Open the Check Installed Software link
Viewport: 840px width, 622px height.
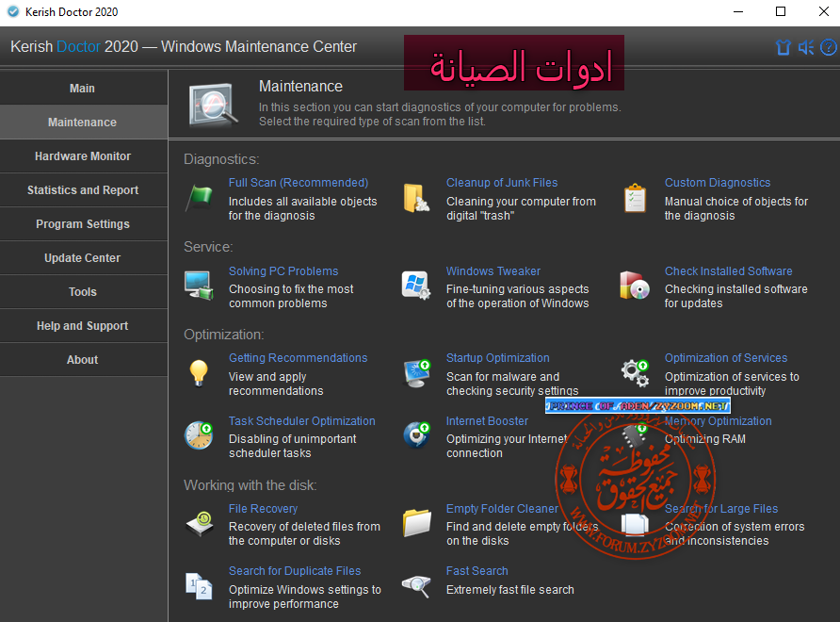729,271
